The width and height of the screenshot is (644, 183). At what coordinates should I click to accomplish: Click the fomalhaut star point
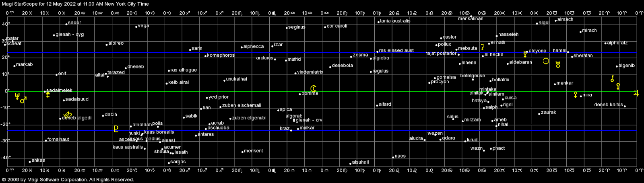click(x=46, y=140)
